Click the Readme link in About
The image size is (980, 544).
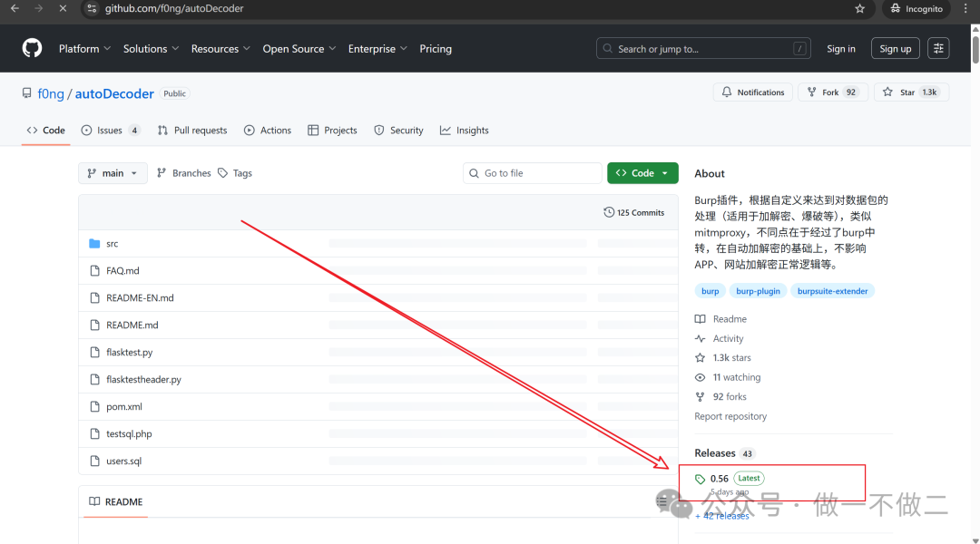[x=720, y=318]
